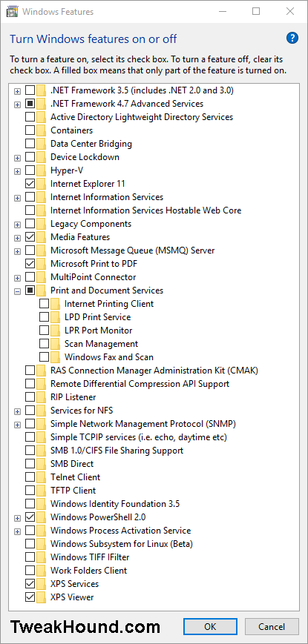Click the folder icon beside Hyper-V
The height and width of the screenshot is (644, 308).
coord(41,170)
